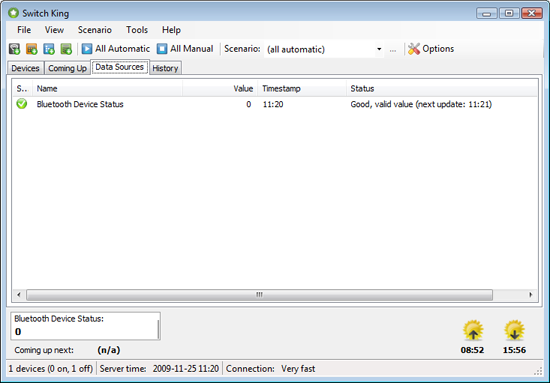Click the ellipsis button next to Scenario
This screenshot has width=550, height=383.
pos(393,49)
